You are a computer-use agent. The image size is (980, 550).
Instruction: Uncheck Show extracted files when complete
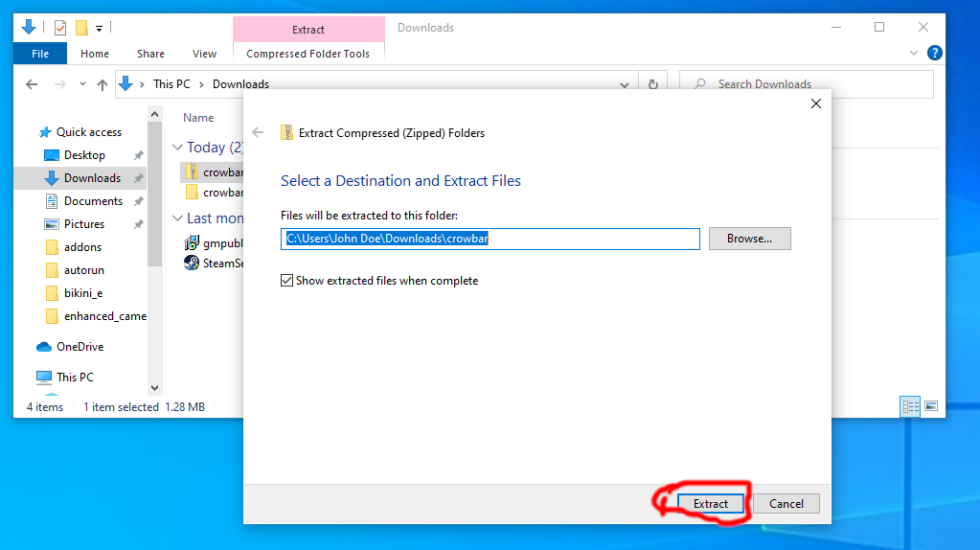(x=286, y=281)
